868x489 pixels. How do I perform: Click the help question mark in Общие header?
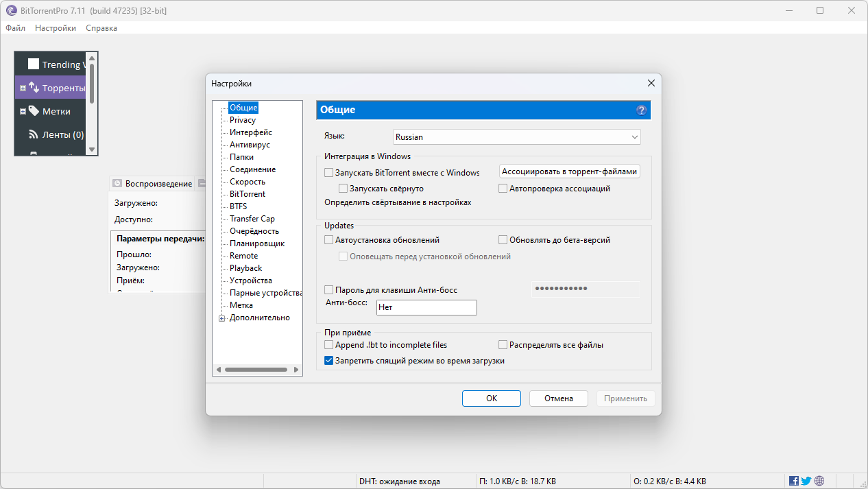(642, 110)
